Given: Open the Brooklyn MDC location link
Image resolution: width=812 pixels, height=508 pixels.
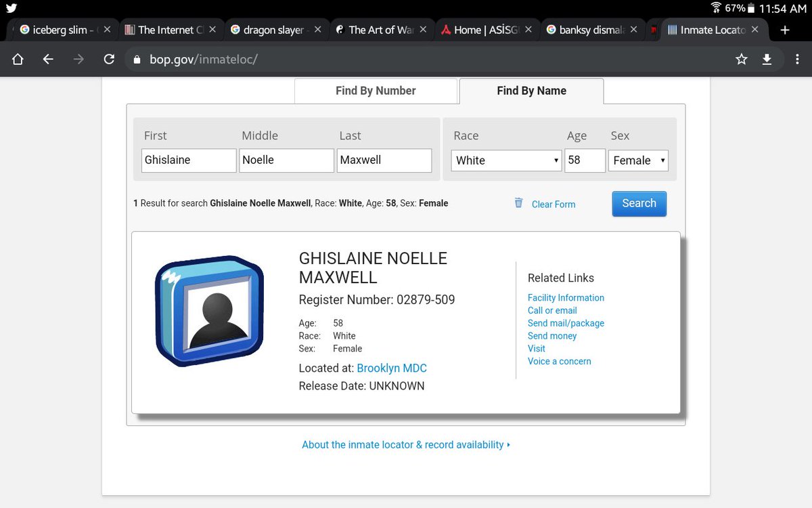Looking at the screenshot, I should click(392, 368).
